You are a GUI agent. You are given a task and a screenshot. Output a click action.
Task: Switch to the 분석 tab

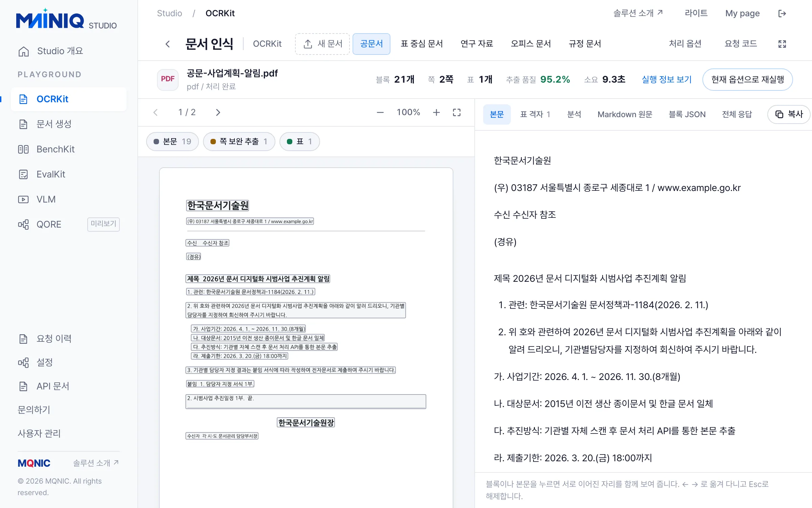click(574, 114)
